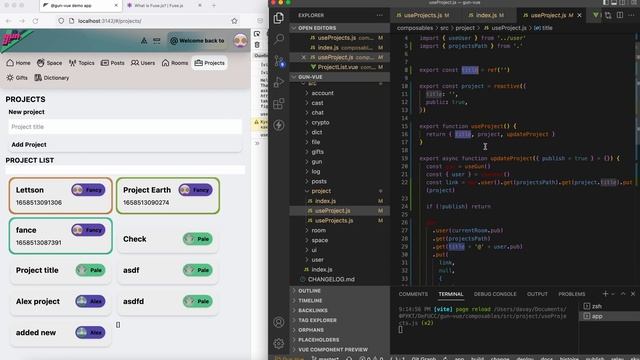
Task: Select the zsh terminal instance
Action: click(609, 306)
